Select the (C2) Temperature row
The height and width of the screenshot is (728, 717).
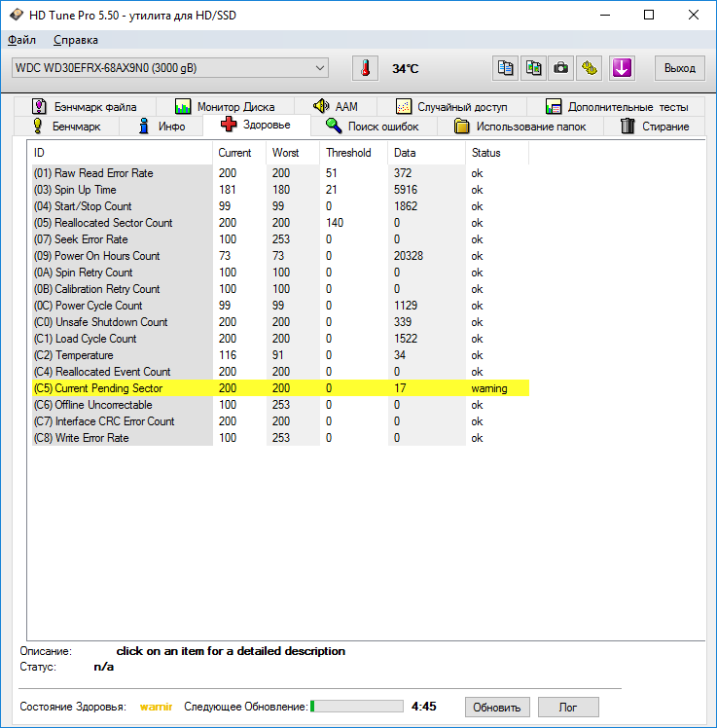pyautogui.click(x=280, y=355)
